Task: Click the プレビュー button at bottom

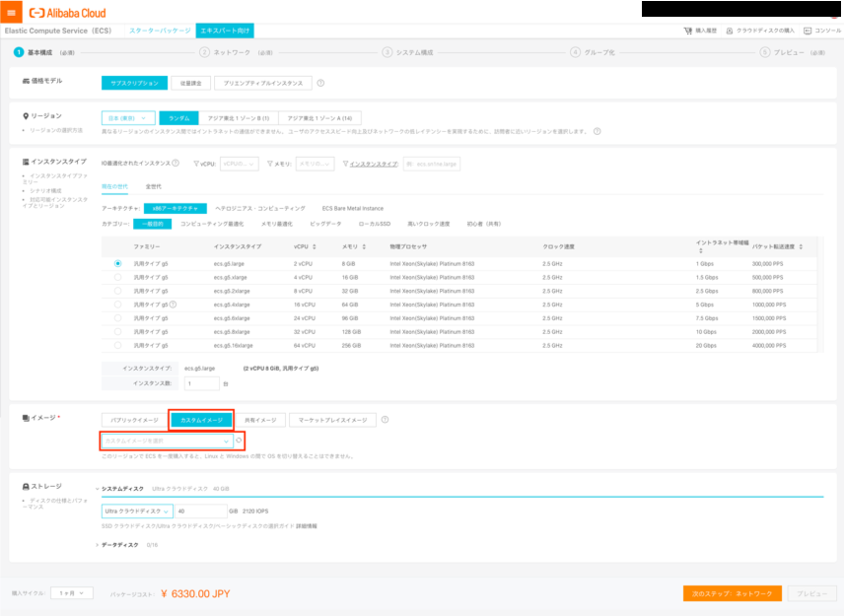Action: tap(811, 593)
